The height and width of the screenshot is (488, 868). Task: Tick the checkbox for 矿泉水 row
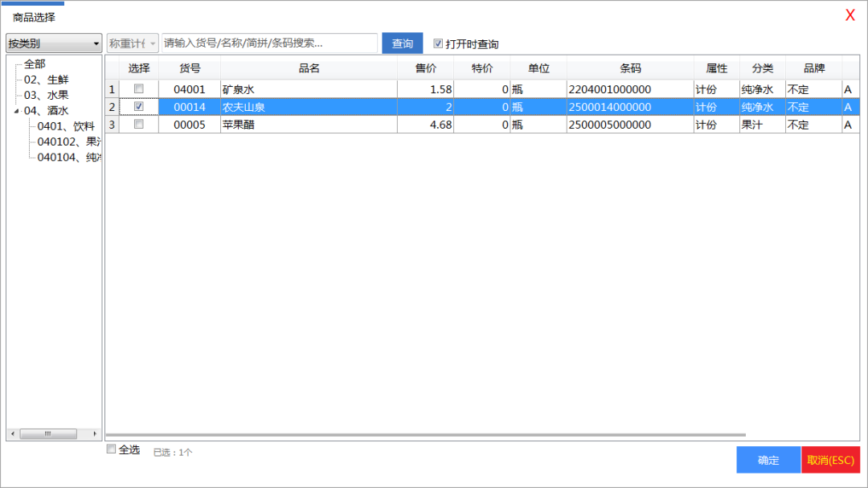(139, 88)
